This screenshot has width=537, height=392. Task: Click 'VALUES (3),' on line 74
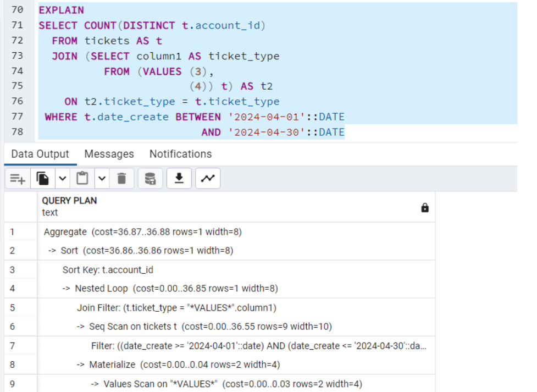coord(178,71)
